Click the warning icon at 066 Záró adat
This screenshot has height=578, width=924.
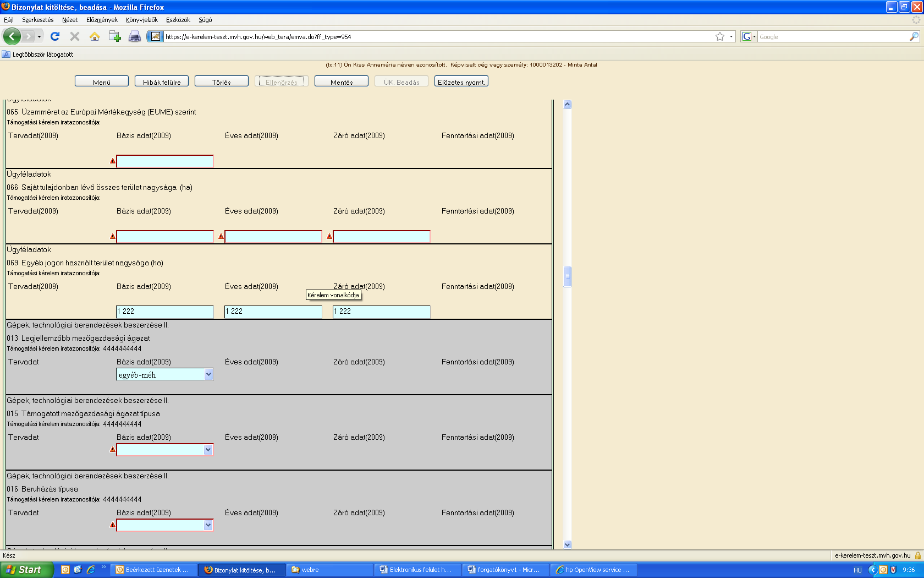pos(329,237)
